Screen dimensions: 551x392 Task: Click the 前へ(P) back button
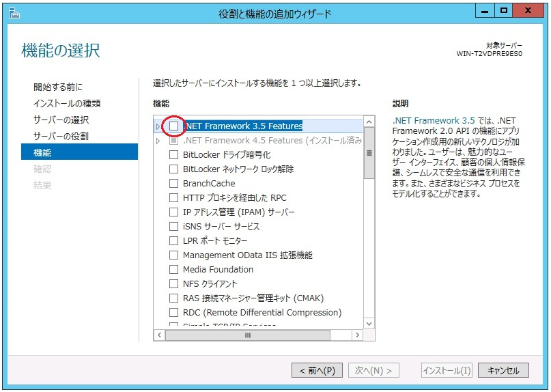pyautogui.click(x=317, y=371)
